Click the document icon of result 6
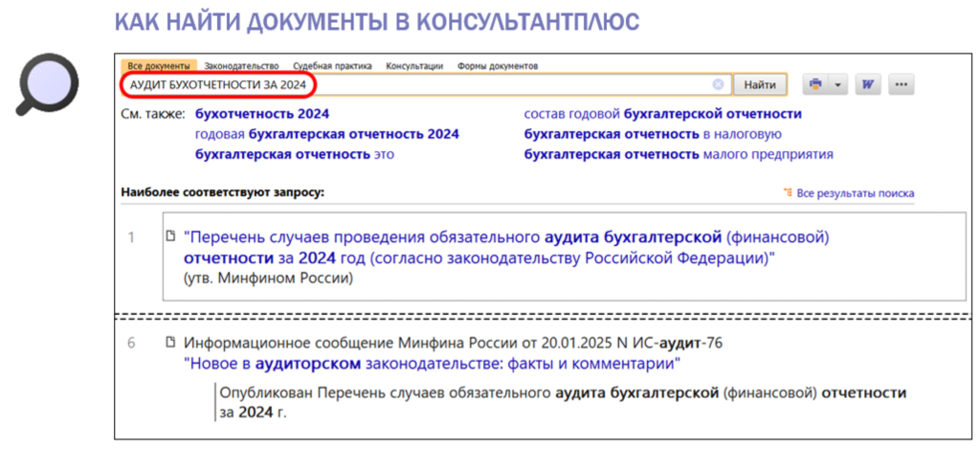Screen dimensions: 980x449 pos(169,343)
